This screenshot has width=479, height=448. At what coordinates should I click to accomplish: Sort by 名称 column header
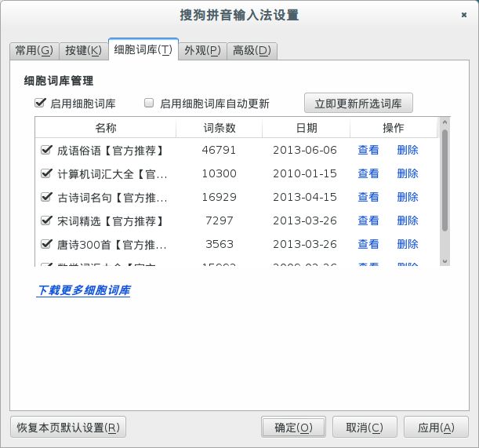pos(106,128)
